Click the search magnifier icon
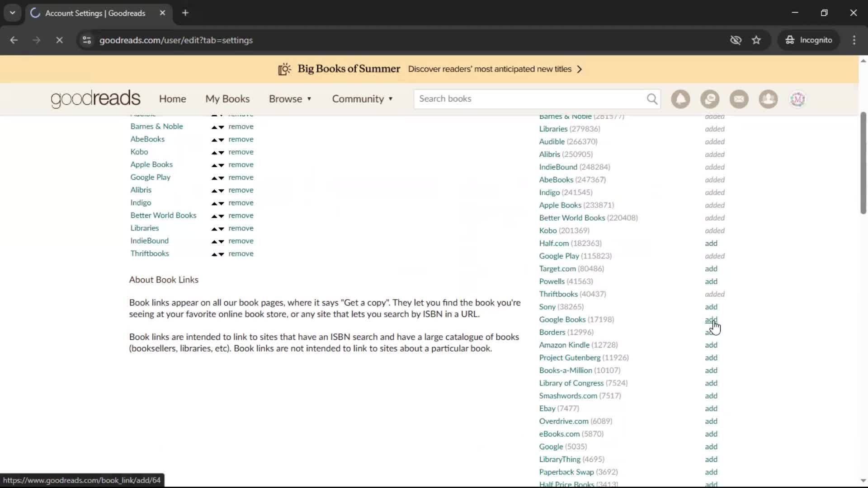The height and width of the screenshot is (488, 868). [652, 99]
